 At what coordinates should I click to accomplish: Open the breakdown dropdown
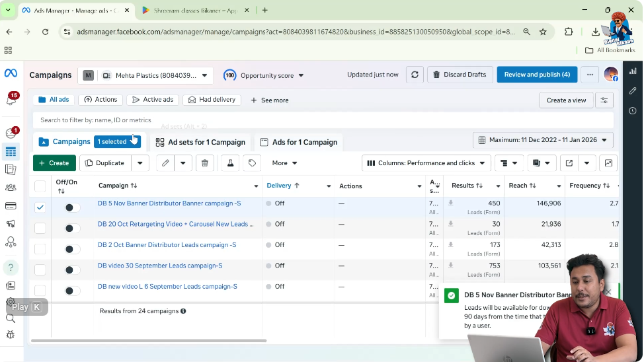pos(509,163)
